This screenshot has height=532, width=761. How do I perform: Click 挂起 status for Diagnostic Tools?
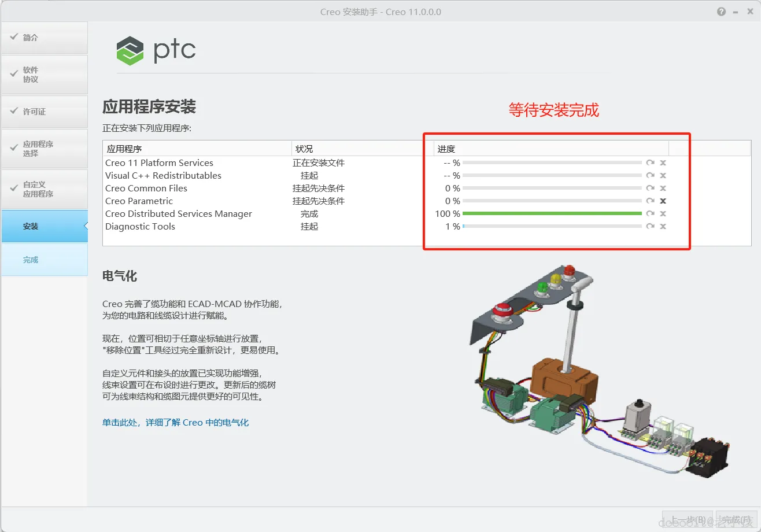coord(309,227)
